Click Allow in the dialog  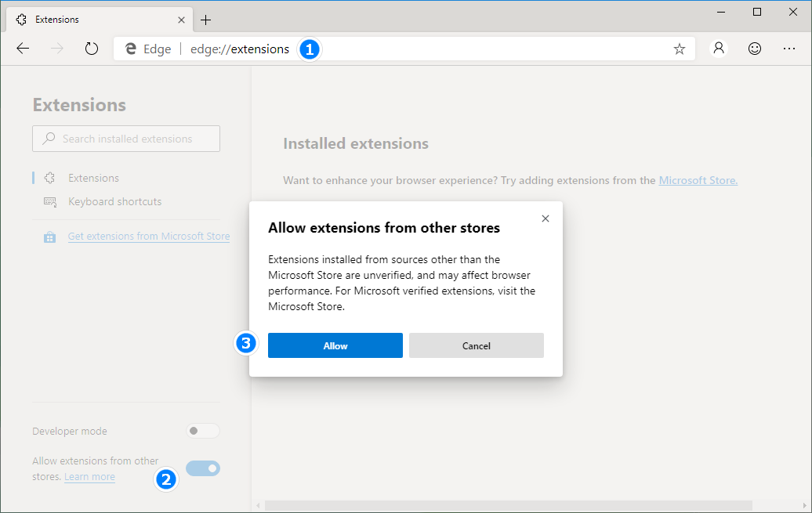click(335, 345)
